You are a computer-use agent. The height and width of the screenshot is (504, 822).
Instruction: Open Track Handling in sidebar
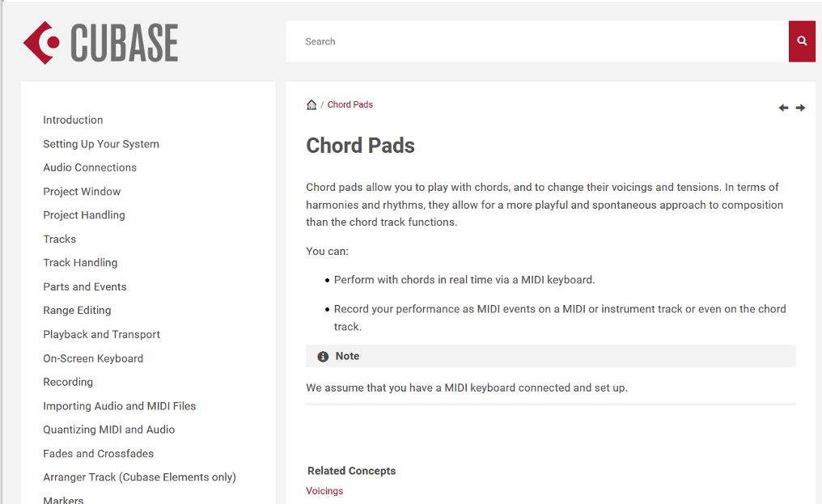coord(80,262)
